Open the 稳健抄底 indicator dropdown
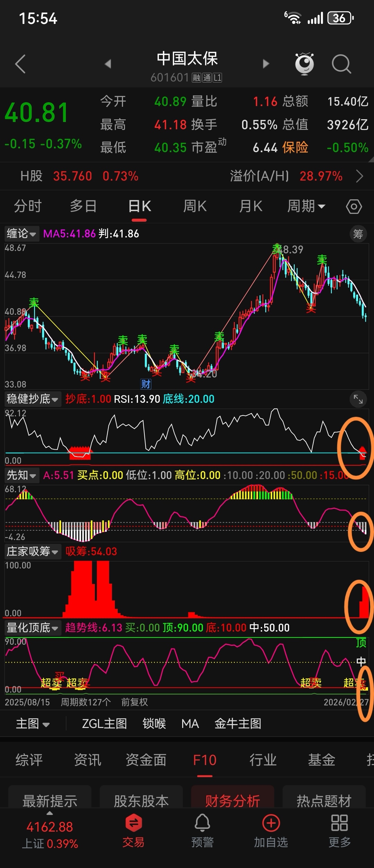 click(x=33, y=399)
